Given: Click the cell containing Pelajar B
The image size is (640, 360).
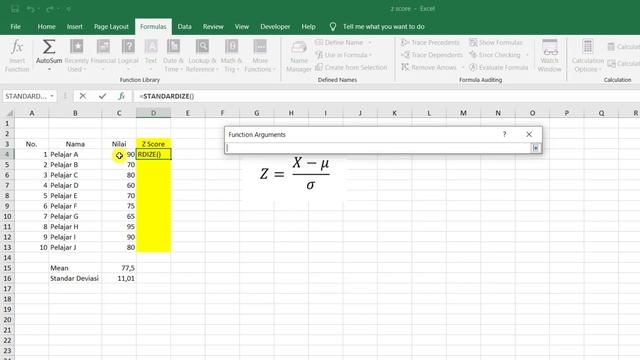Looking at the screenshot, I should coord(75,164).
